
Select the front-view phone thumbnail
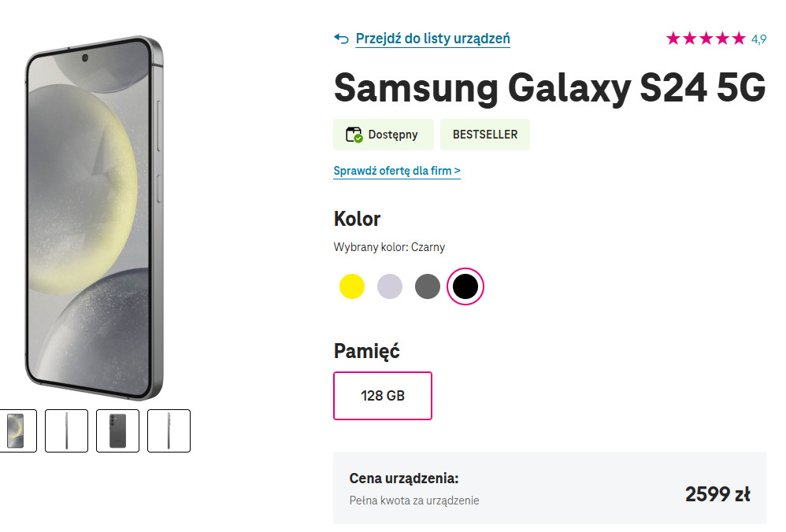point(17,430)
